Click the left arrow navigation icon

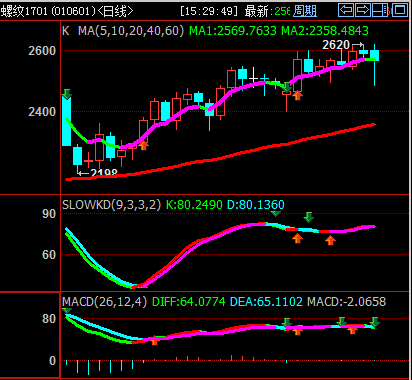pos(346,10)
